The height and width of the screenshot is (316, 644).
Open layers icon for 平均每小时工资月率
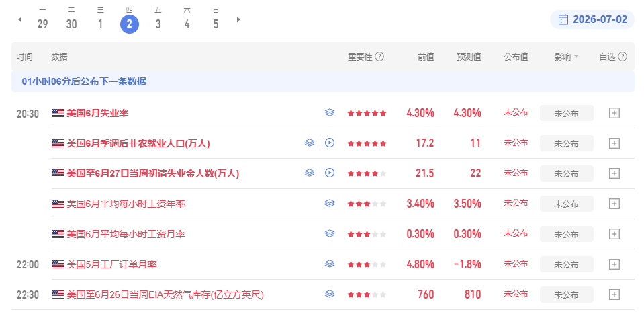(x=330, y=234)
